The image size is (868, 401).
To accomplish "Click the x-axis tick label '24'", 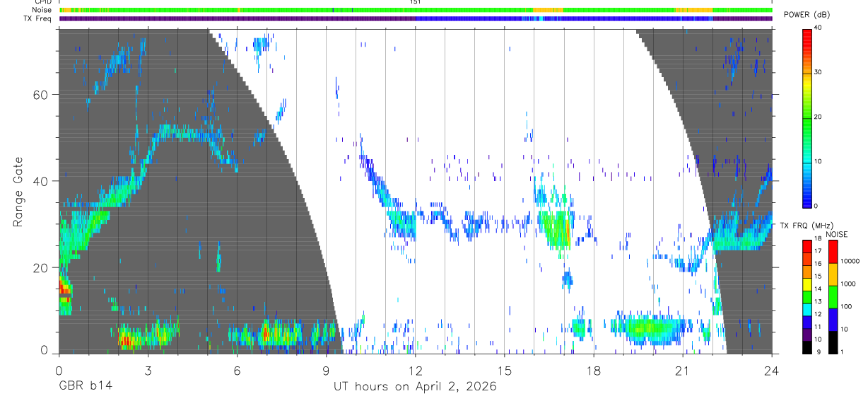I will (772, 370).
